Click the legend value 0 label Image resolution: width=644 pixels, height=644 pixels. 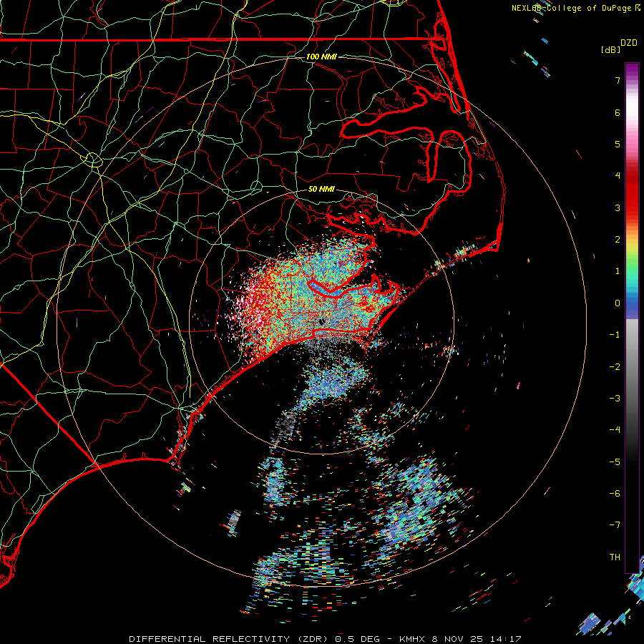tap(618, 303)
